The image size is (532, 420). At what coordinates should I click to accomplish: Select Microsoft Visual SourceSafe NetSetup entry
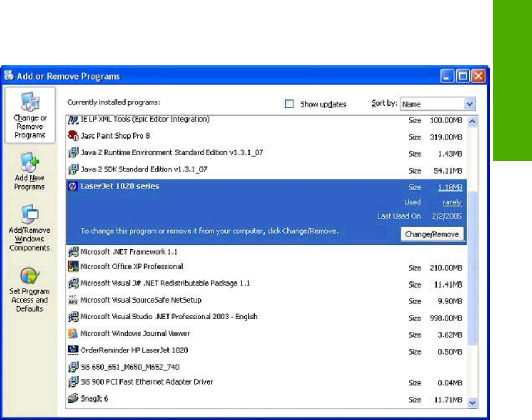click(x=266, y=300)
